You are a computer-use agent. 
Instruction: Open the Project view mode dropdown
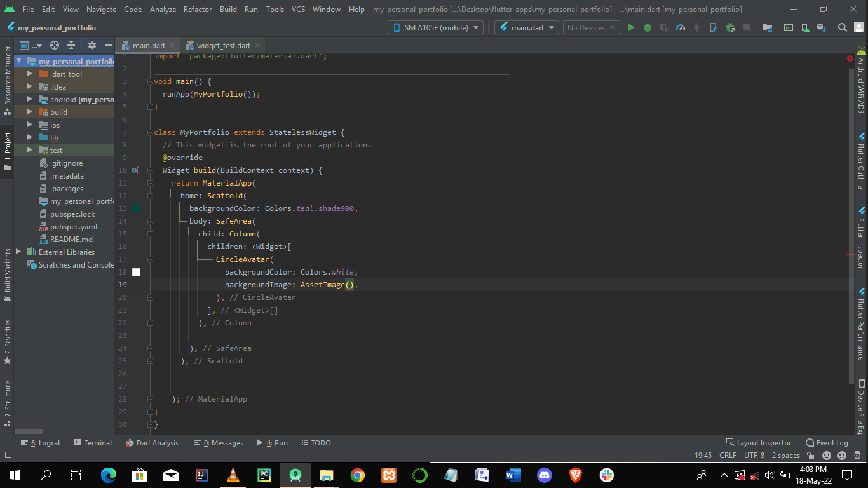31,45
